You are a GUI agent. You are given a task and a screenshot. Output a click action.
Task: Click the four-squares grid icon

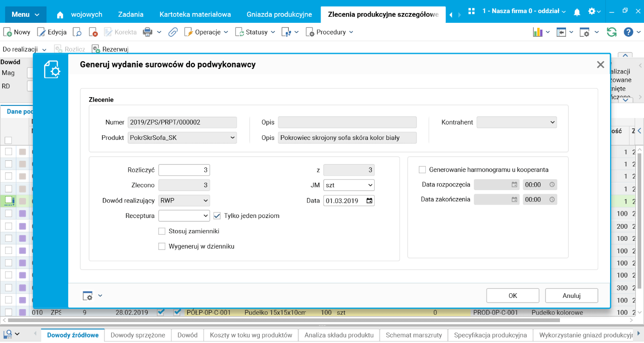[471, 11]
